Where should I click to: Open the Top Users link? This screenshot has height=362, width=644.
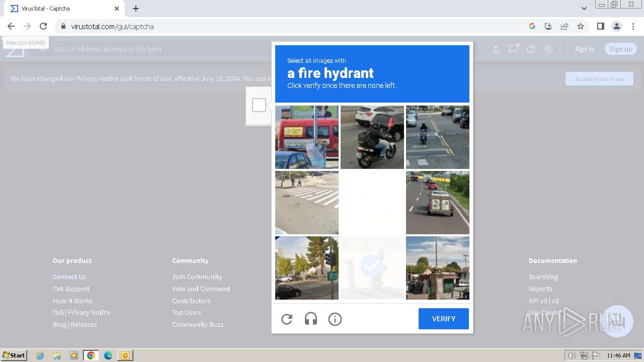[x=187, y=312]
